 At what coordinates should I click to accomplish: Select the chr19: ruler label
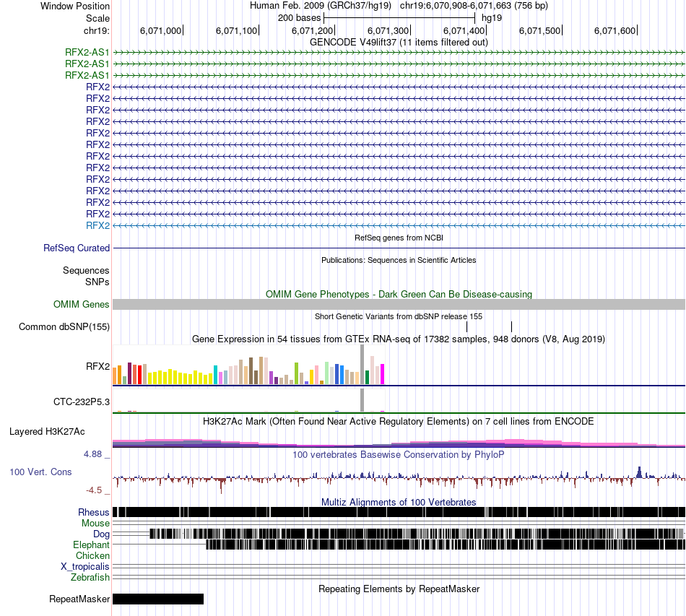[x=97, y=30]
